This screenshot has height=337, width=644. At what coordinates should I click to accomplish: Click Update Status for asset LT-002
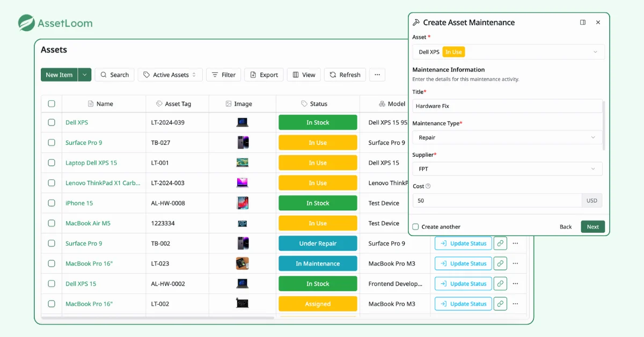(x=463, y=304)
